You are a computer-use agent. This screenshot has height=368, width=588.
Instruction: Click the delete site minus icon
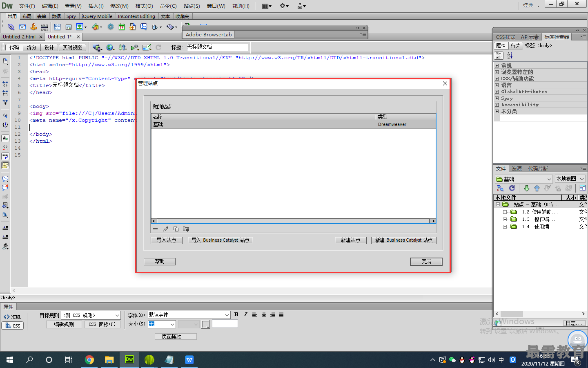(x=155, y=229)
